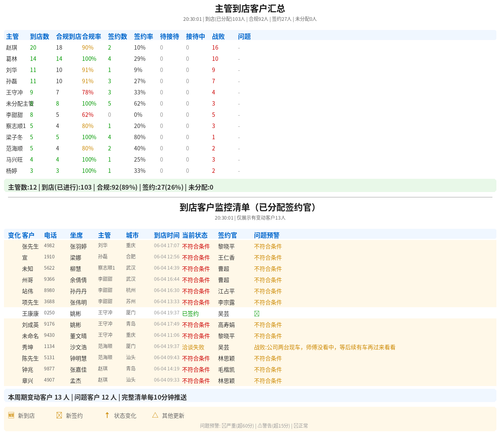This screenshot has width=500, height=448.
Task: Click the 战败 column header
Action: (x=218, y=36)
